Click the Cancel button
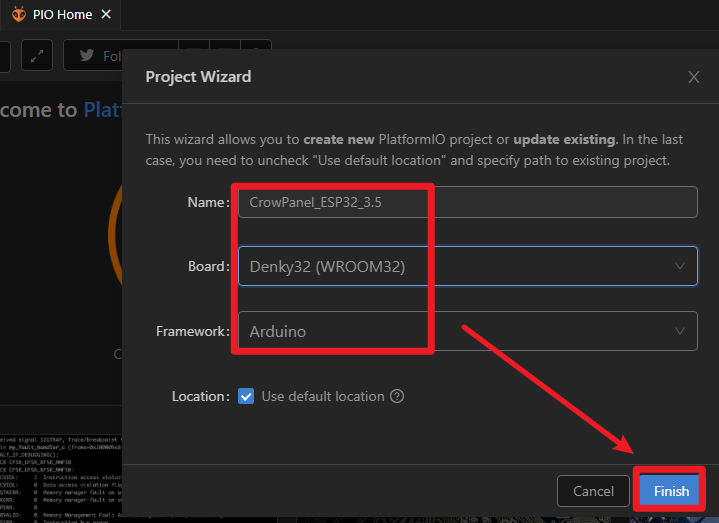The height and width of the screenshot is (523, 719). click(x=593, y=491)
